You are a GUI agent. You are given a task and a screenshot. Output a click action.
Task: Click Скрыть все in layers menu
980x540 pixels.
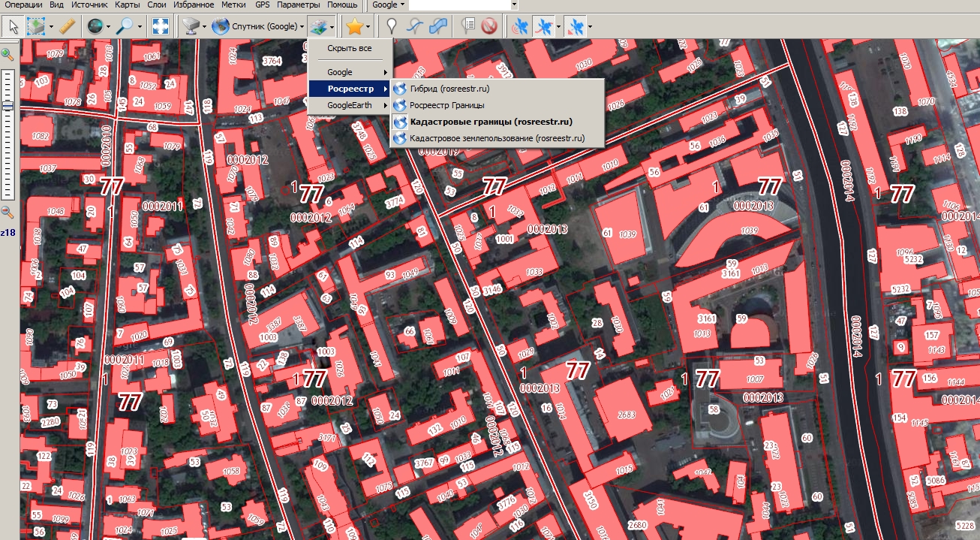[349, 48]
